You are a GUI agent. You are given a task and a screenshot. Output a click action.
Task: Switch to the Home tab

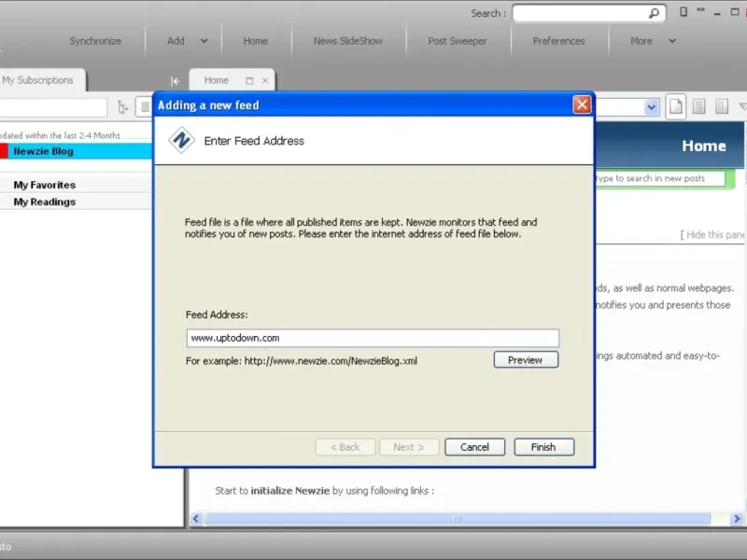[217, 80]
